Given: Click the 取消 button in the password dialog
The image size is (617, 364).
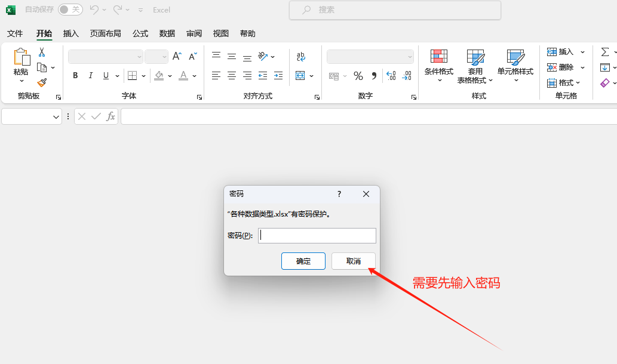Looking at the screenshot, I should tap(353, 261).
